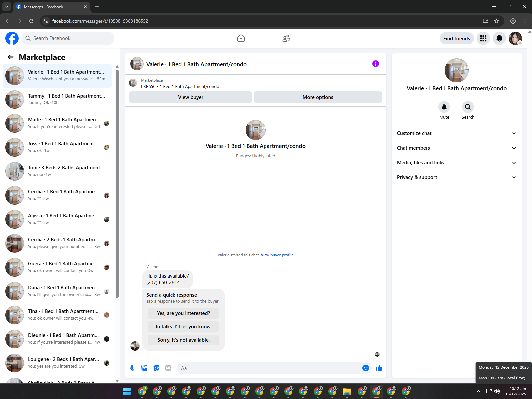
Task: Open the Facebook apps menu grid
Action: pos(483,38)
